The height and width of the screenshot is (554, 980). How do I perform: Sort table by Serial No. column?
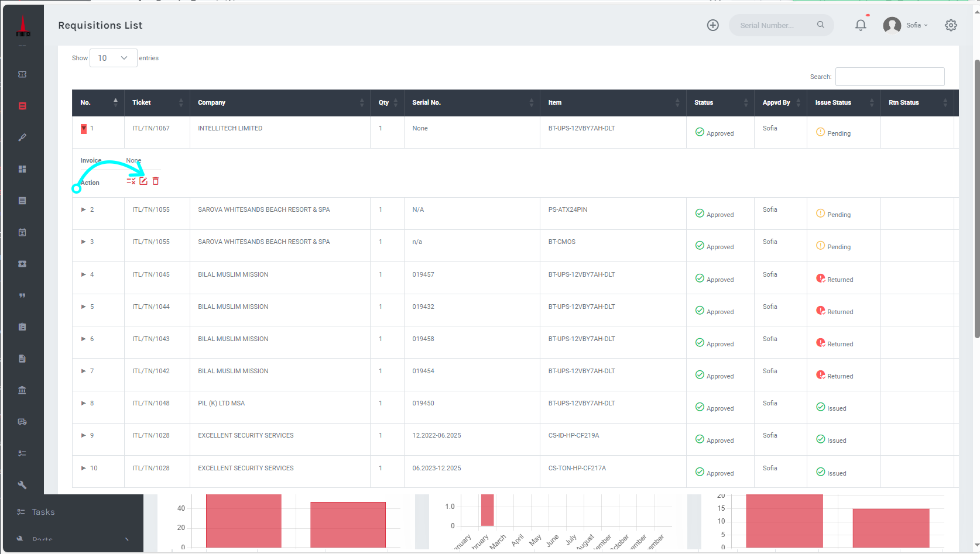point(472,102)
